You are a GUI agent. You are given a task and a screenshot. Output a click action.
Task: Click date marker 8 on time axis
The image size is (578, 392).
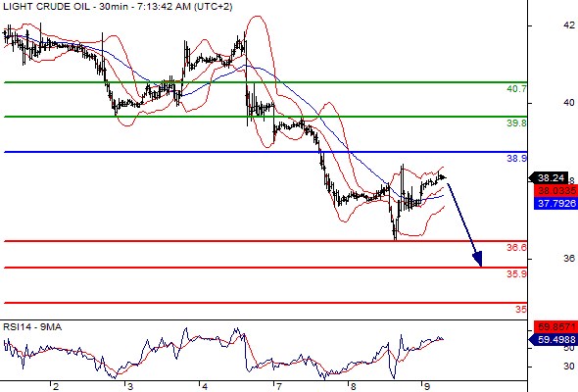(353, 387)
